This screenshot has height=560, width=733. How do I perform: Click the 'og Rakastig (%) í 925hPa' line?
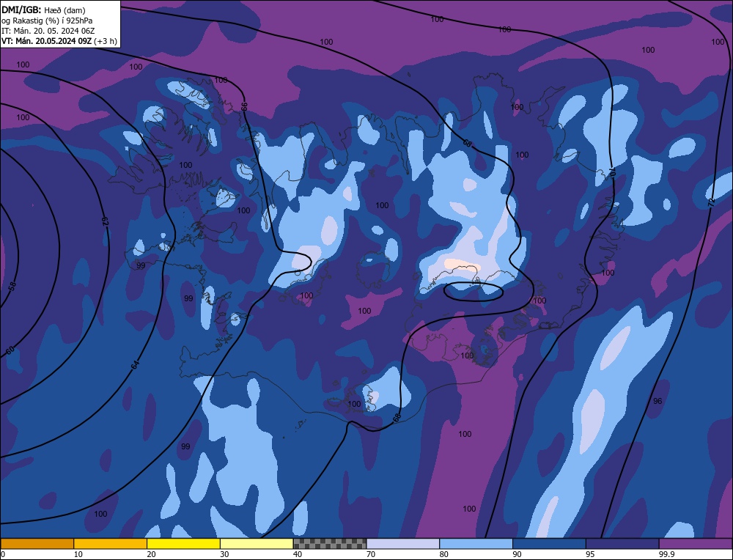(x=47, y=21)
